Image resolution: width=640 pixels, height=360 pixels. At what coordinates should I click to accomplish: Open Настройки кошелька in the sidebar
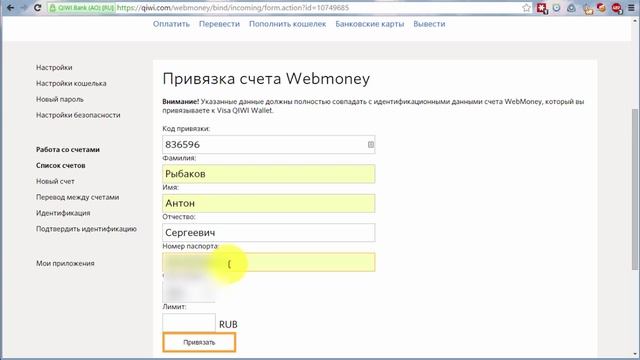tap(71, 83)
